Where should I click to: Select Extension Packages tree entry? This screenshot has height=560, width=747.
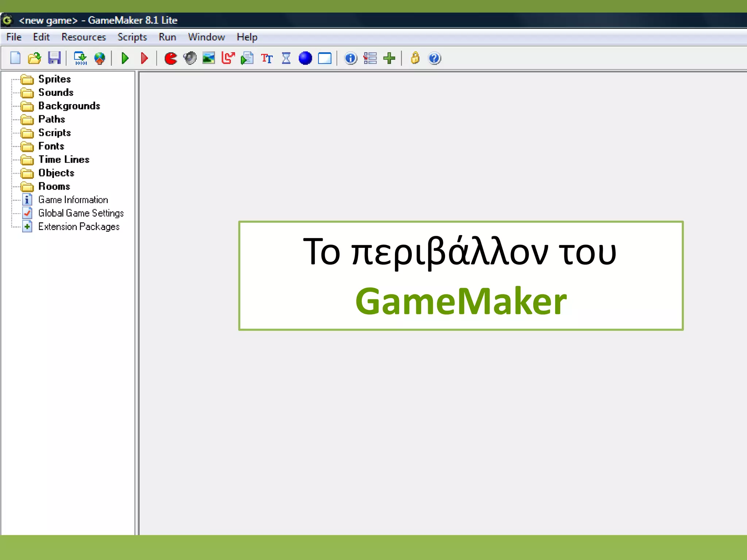79,227
